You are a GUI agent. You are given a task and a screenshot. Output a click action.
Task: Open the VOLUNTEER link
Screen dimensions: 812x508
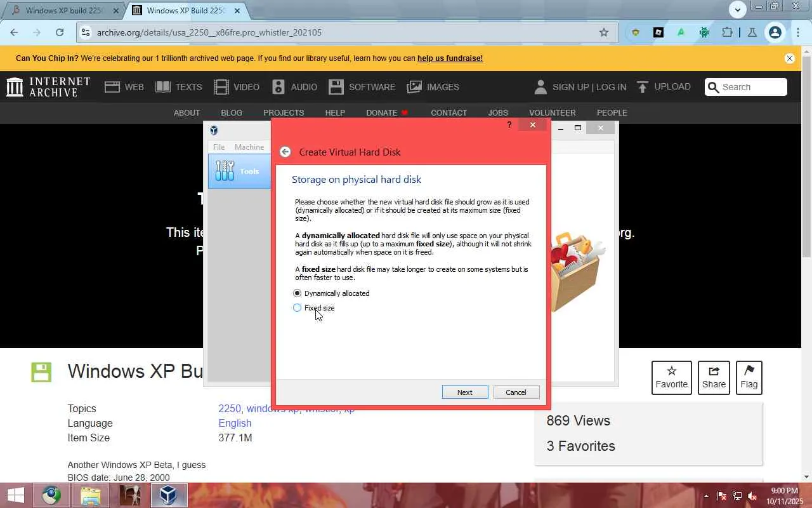point(553,112)
